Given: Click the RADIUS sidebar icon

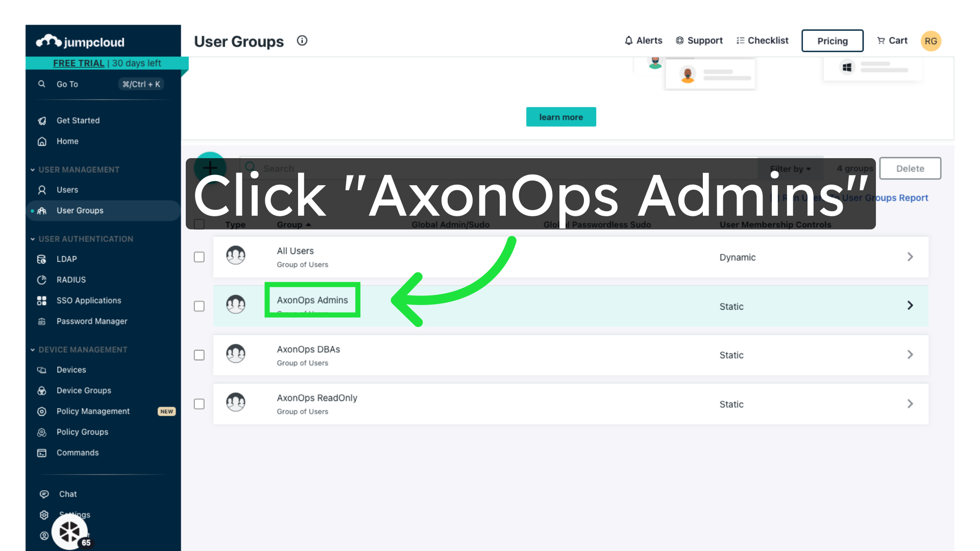Looking at the screenshot, I should coord(42,280).
